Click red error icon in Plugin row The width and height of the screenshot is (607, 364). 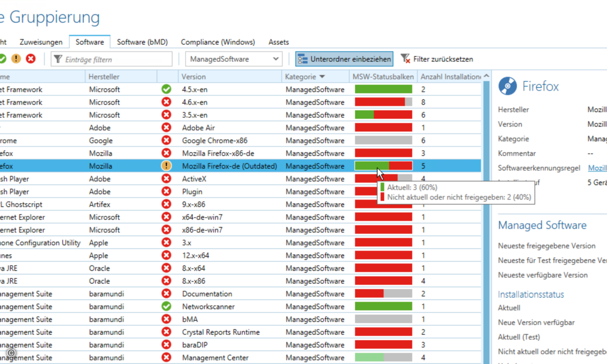[166, 192]
